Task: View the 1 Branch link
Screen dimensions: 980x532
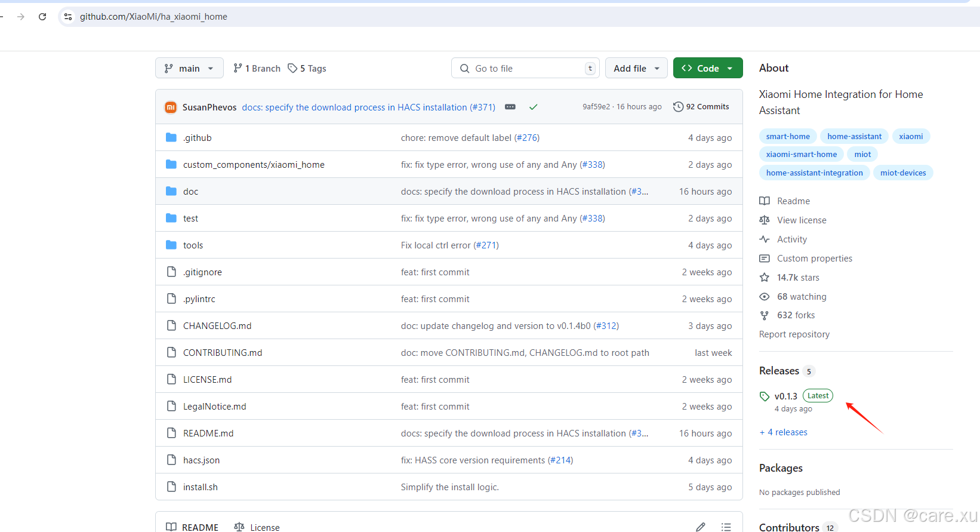Action: coord(257,68)
